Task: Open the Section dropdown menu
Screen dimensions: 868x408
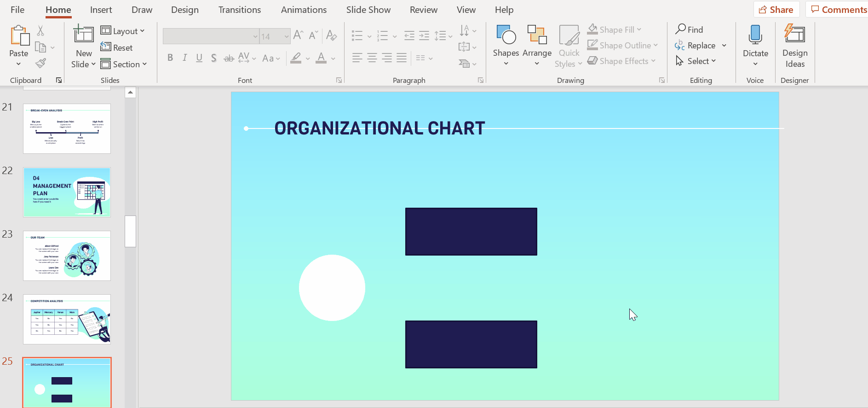Action: coord(124,64)
